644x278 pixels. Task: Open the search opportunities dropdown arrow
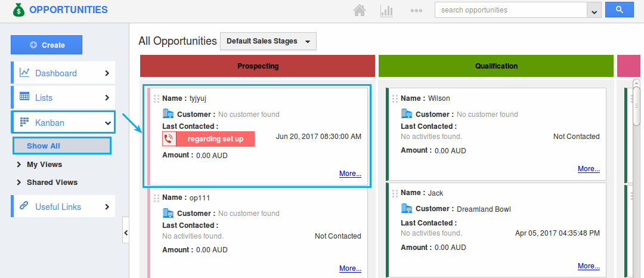594,11
